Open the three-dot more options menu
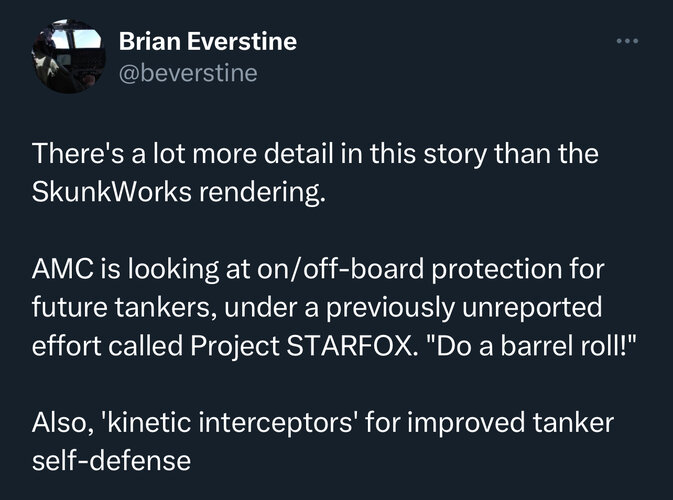This screenshot has width=673, height=500. (x=627, y=41)
